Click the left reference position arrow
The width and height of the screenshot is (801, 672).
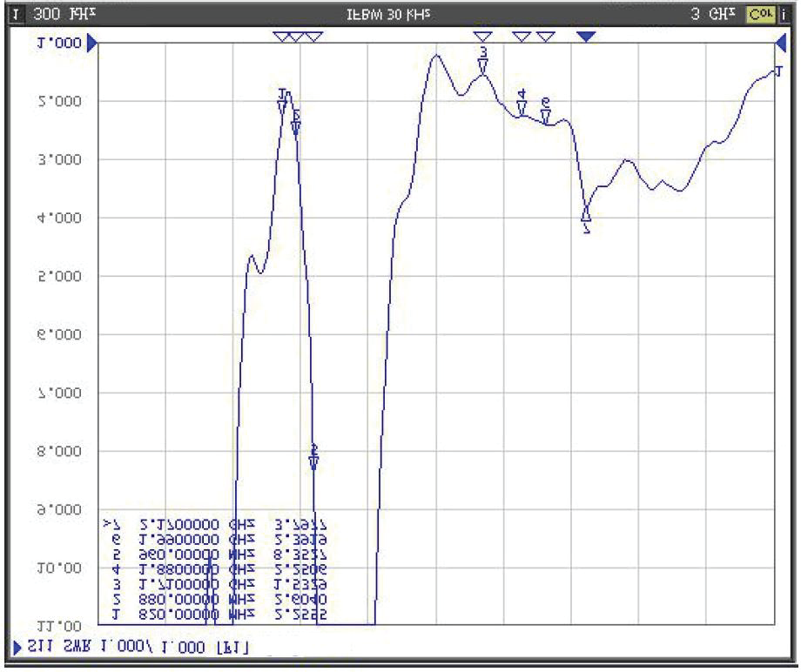pyautogui.click(x=92, y=42)
